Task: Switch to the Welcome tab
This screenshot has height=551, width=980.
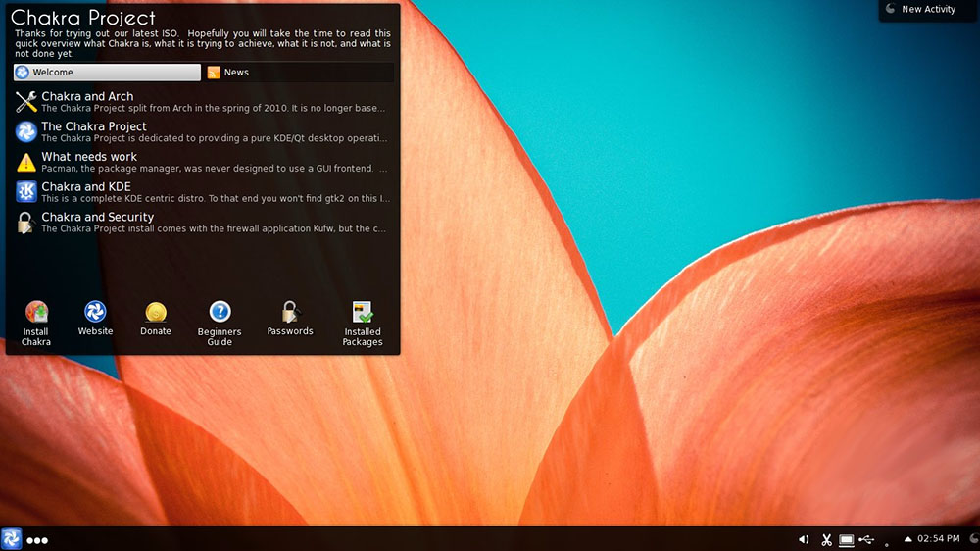Action: pos(107,73)
